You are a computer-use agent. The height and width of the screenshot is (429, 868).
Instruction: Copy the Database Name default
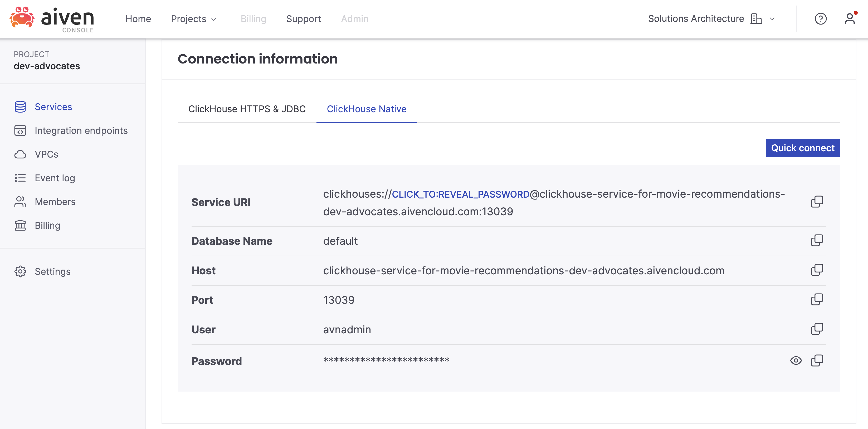(817, 240)
